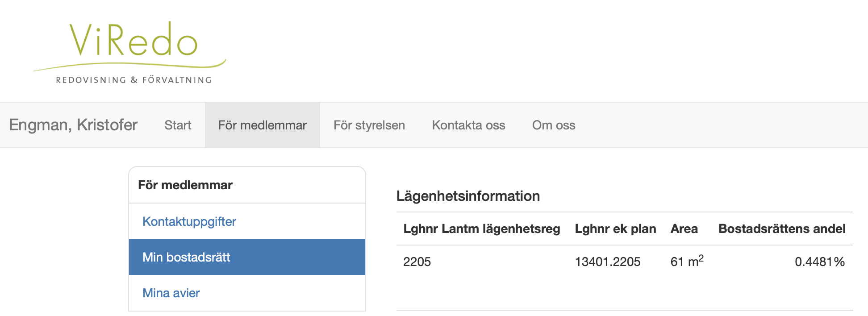Click the Lägenhetsinformation heading

point(468,196)
